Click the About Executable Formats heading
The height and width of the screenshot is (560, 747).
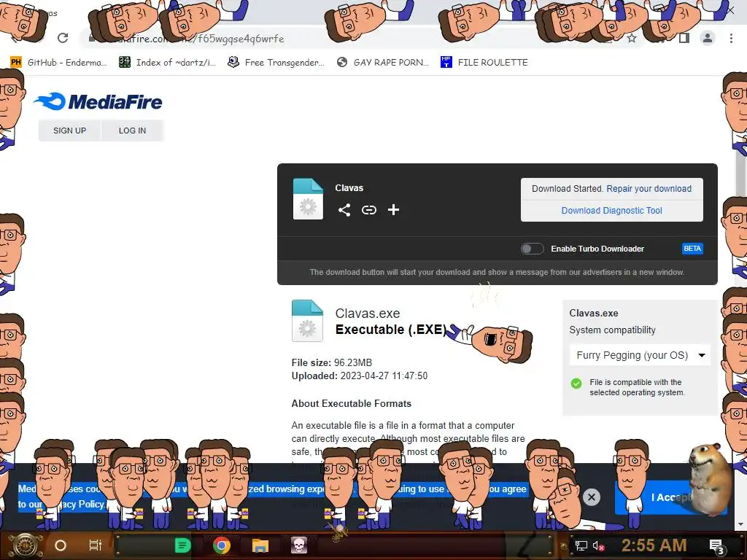[x=351, y=403]
